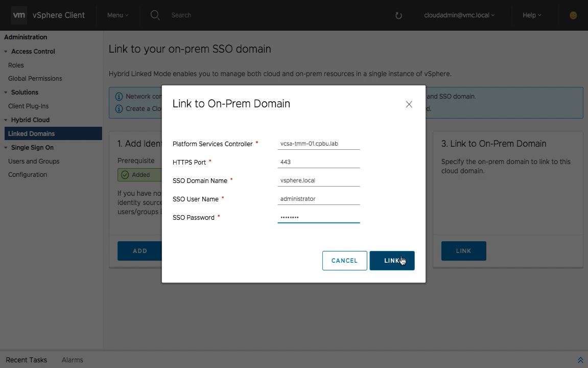Click the refresh icon in top bar
The width and height of the screenshot is (588, 368).
point(398,16)
